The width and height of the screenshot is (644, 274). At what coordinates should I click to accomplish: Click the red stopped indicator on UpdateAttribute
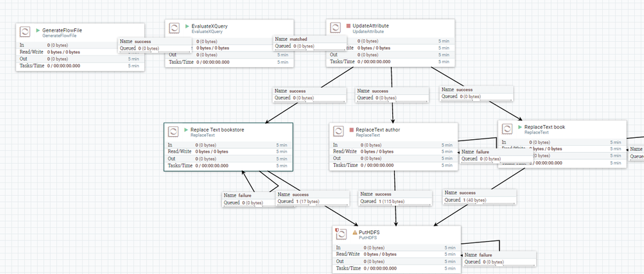pos(348,26)
